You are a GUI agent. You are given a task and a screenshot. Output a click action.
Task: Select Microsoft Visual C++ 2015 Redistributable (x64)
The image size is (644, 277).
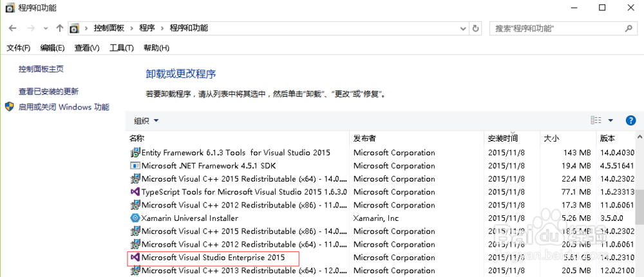tap(244, 179)
